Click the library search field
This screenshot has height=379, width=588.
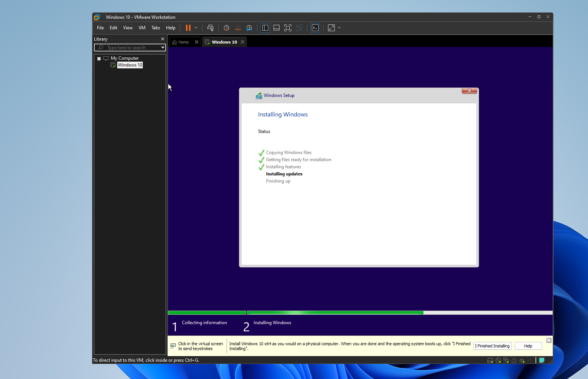click(130, 48)
